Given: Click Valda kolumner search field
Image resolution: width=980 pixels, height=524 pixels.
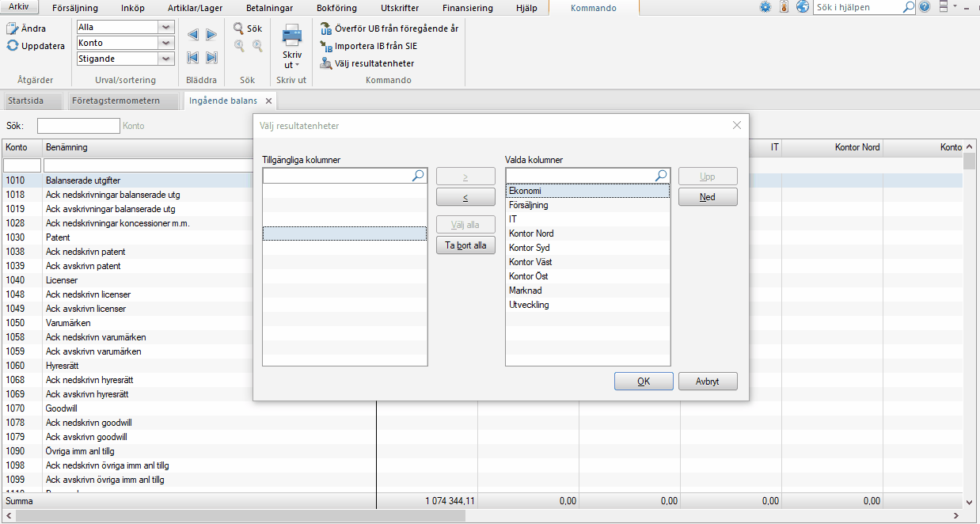Looking at the screenshot, I should click(x=580, y=176).
